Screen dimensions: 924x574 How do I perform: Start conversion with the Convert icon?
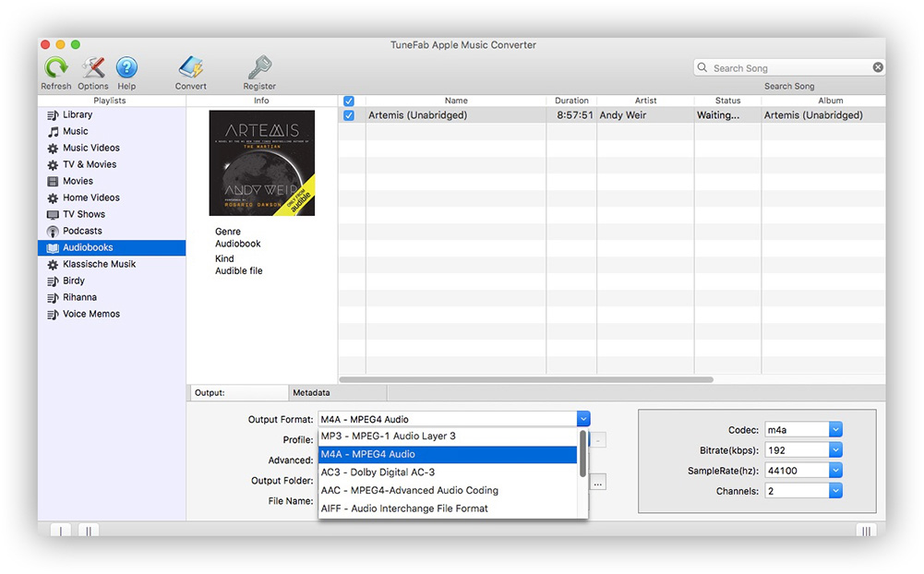190,67
